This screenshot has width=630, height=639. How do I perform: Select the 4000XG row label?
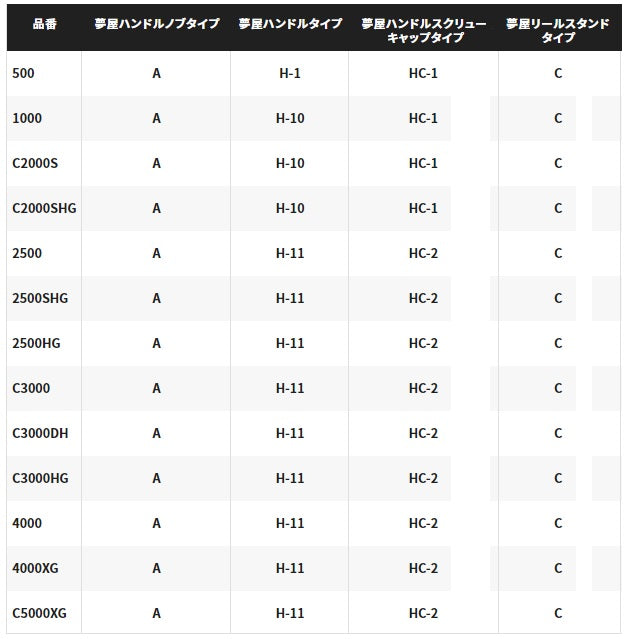coord(36,568)
